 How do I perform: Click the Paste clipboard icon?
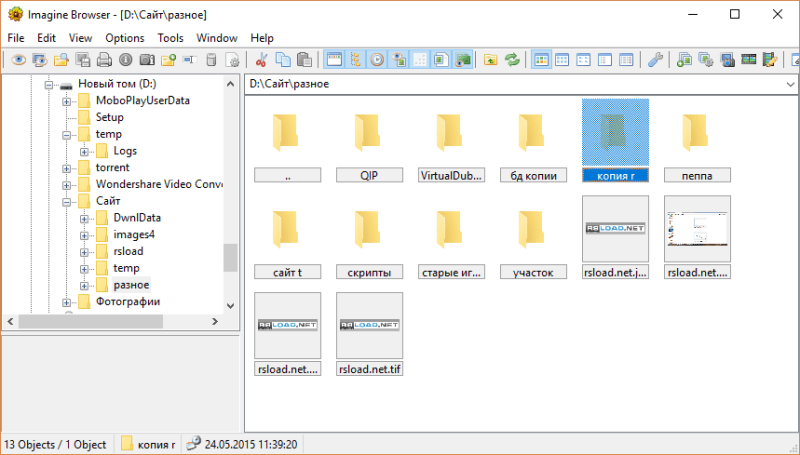pyautogui.click(x=304, y=60)
